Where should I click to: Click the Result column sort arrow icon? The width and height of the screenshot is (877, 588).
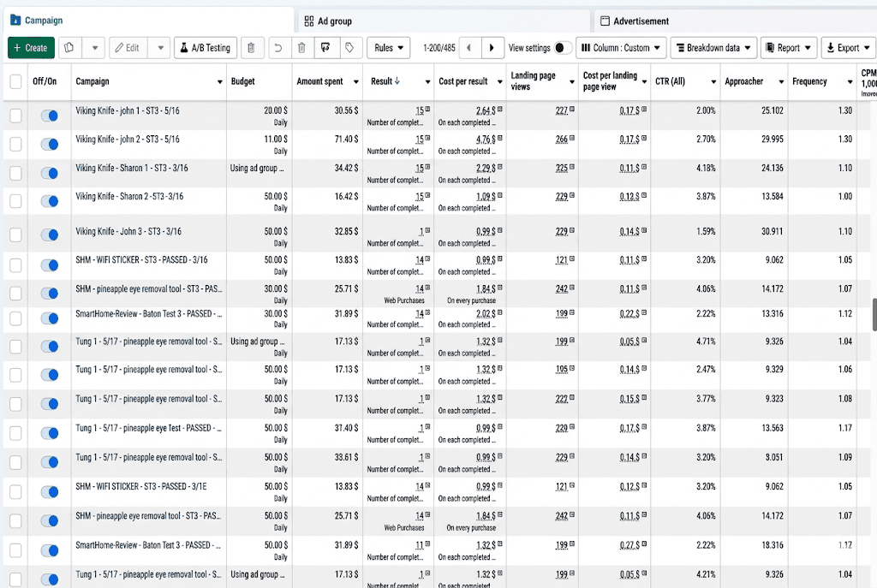click(397, 81)
